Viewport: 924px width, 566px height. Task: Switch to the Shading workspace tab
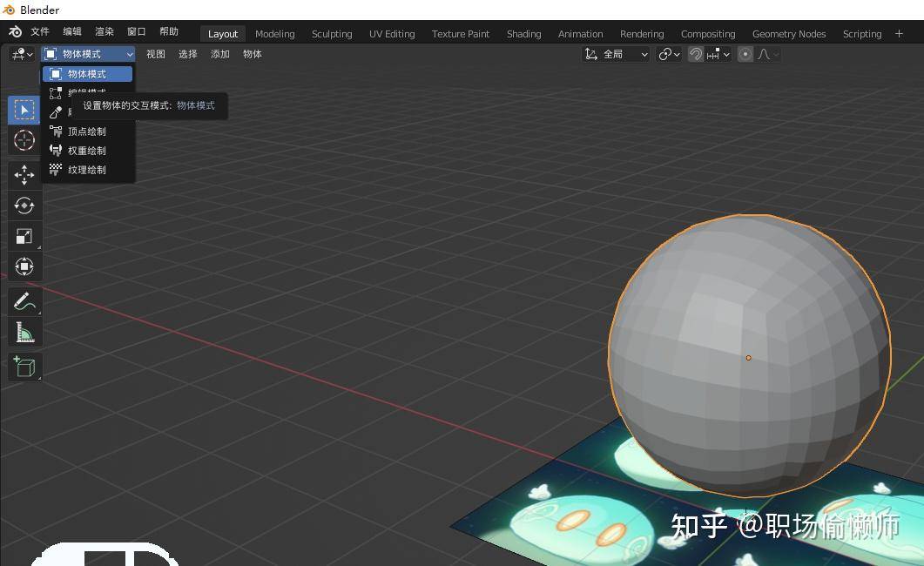tap(524, 34)
